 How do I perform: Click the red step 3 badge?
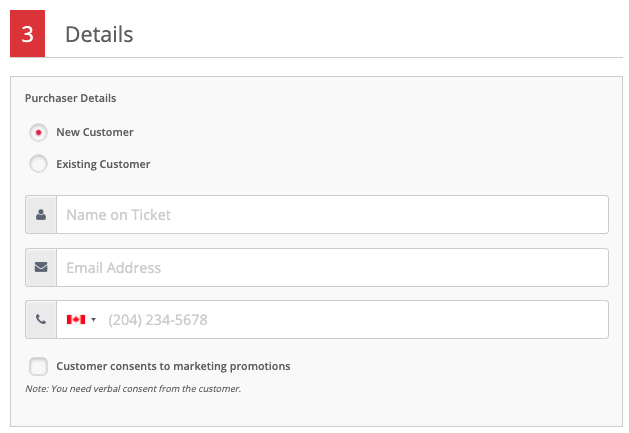[27, 33]
